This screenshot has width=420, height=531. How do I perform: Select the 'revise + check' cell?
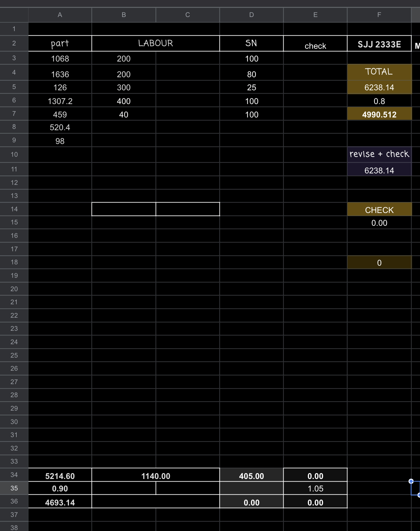click(379, 154)
